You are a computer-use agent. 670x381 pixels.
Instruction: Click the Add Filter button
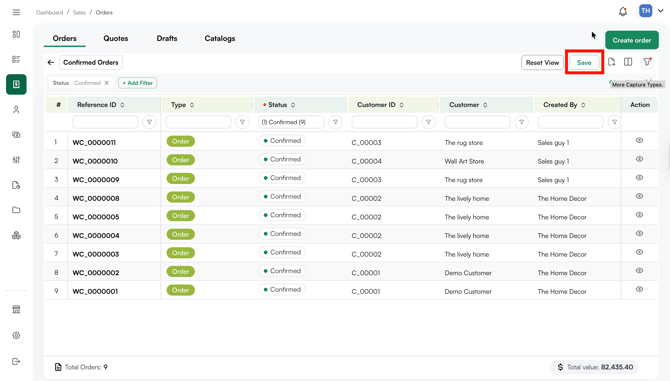tap(138, 83)
